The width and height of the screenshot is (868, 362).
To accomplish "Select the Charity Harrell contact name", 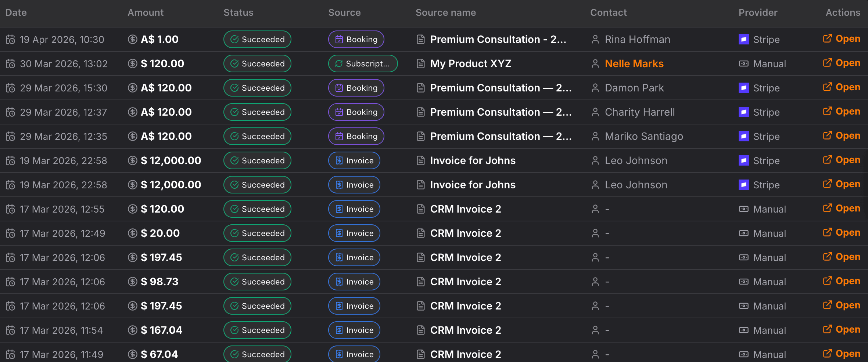I will click(x=640, y=112).
